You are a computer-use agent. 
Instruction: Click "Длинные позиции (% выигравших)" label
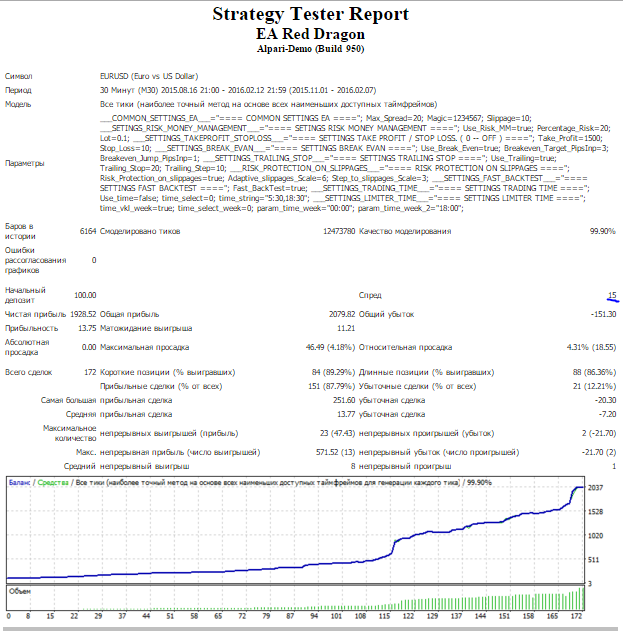[x=426, y=373]
